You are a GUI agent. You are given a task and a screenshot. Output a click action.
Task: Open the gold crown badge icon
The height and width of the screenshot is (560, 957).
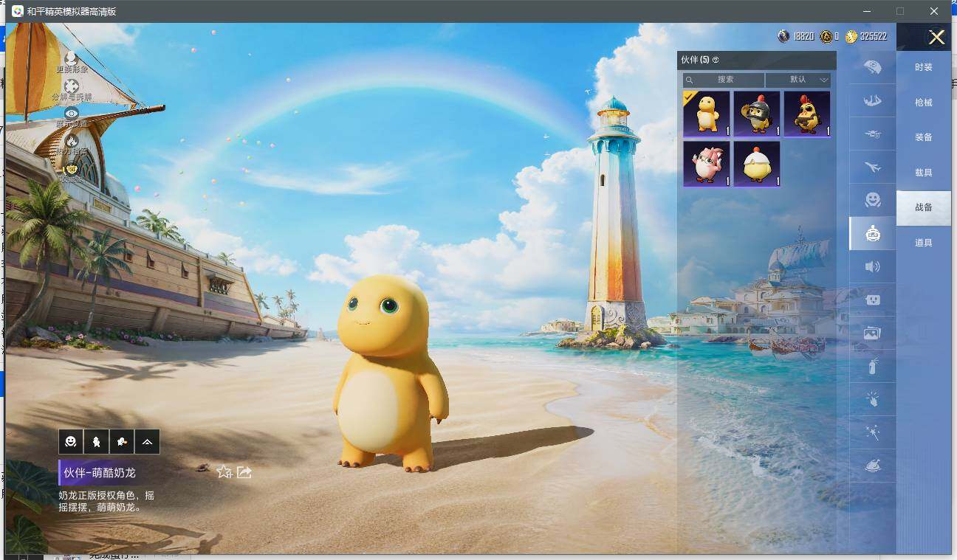[72, 169]
